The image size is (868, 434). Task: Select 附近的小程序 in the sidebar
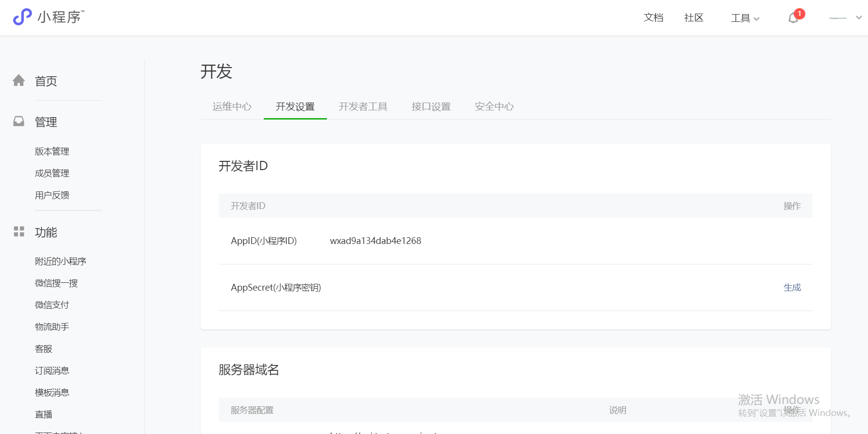[61, 261]
